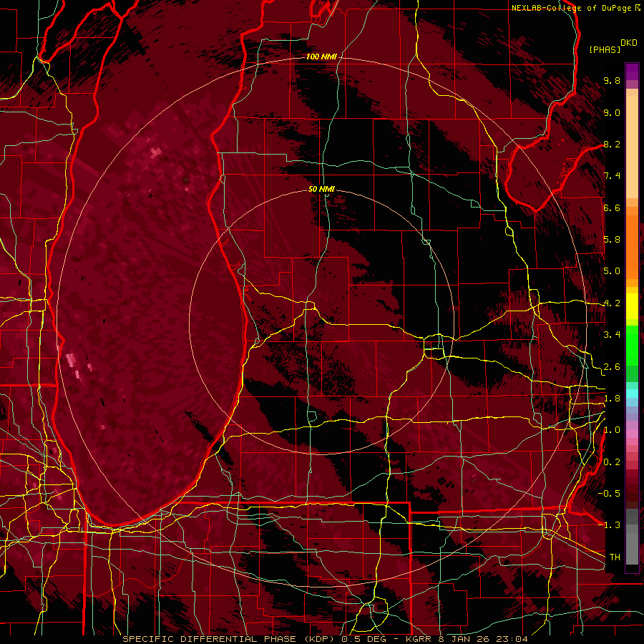The image size is (644, 644).
Task: Select the 5.8 scale value
Action: (x=612, y=240)
